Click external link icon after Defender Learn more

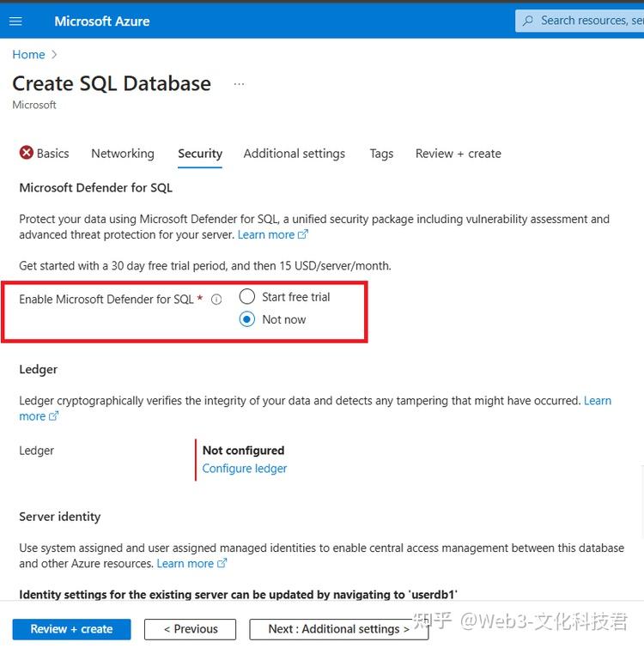point(303,234)
